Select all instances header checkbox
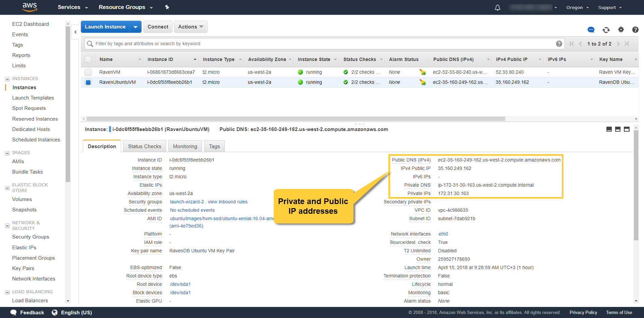Image resolution: width=644 pixels, height=318 pixels. (88, 59)
